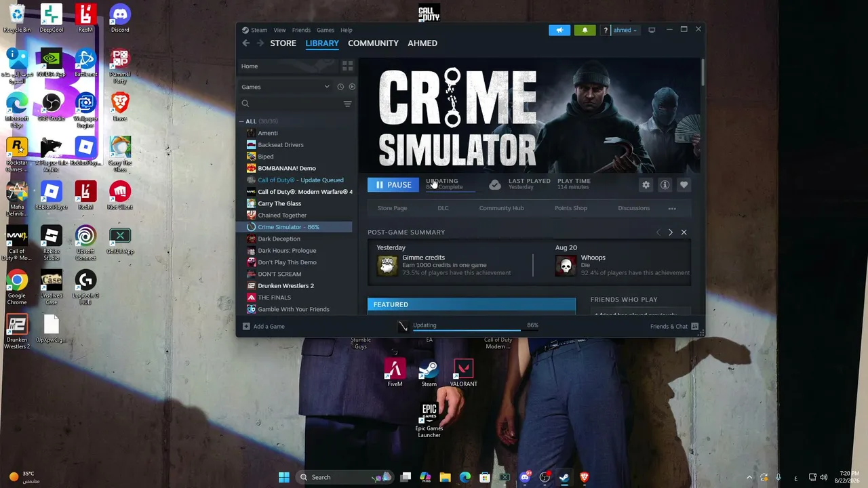868x488 pixels.
Task: Open the Store Page link
Action: tap(392, 208)
